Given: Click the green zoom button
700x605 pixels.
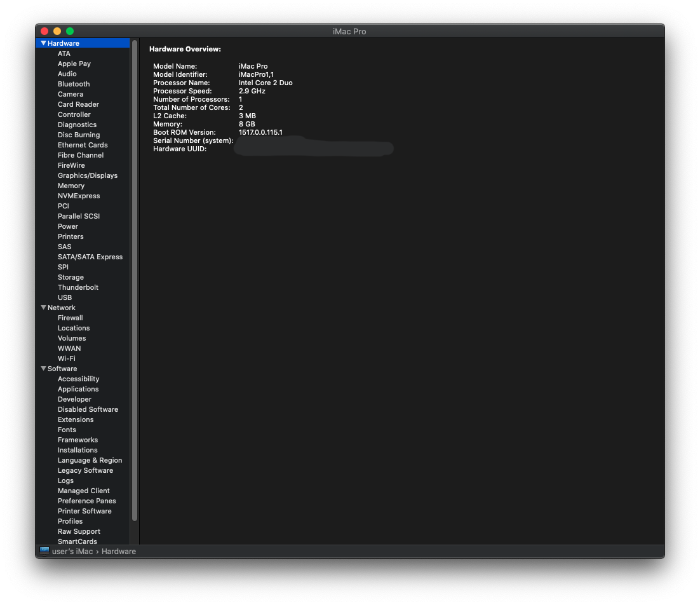Looking at the screenshot, I should point(70,31).
